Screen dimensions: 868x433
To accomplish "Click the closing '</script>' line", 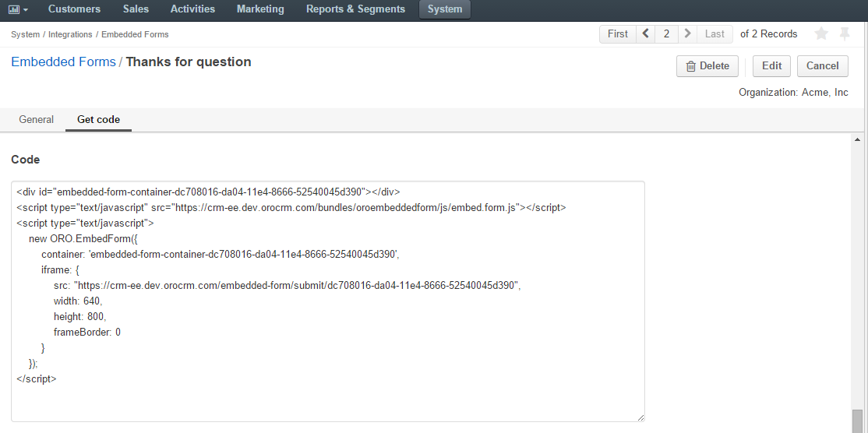I will coord(37,378).
